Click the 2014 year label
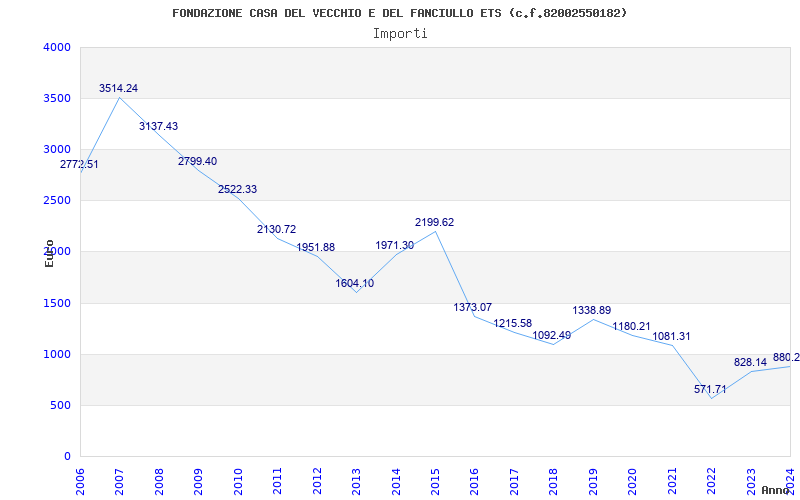The width and height of the screenshot is (800, 500). [x=396, y=481]
